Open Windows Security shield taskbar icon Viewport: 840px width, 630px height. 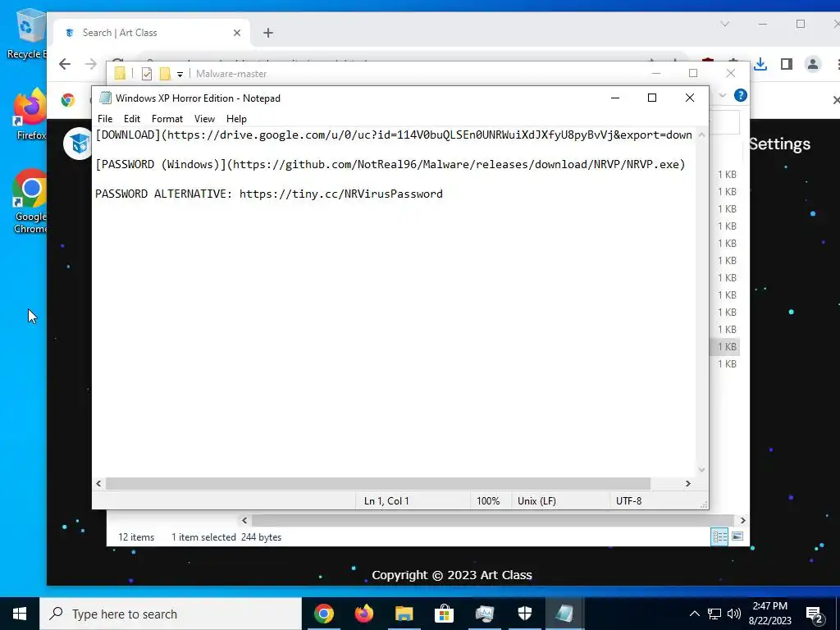point(524,614)
